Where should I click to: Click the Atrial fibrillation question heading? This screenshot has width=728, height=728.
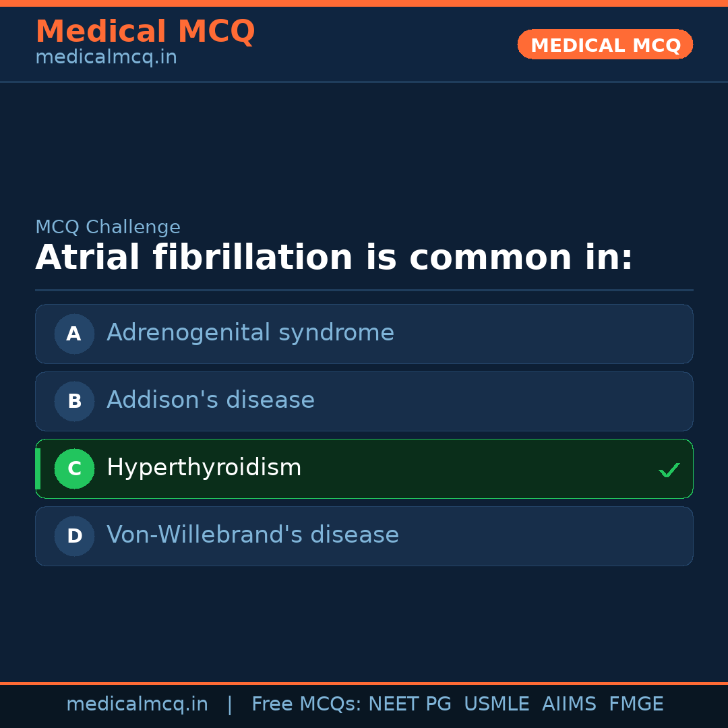(334, 258)
